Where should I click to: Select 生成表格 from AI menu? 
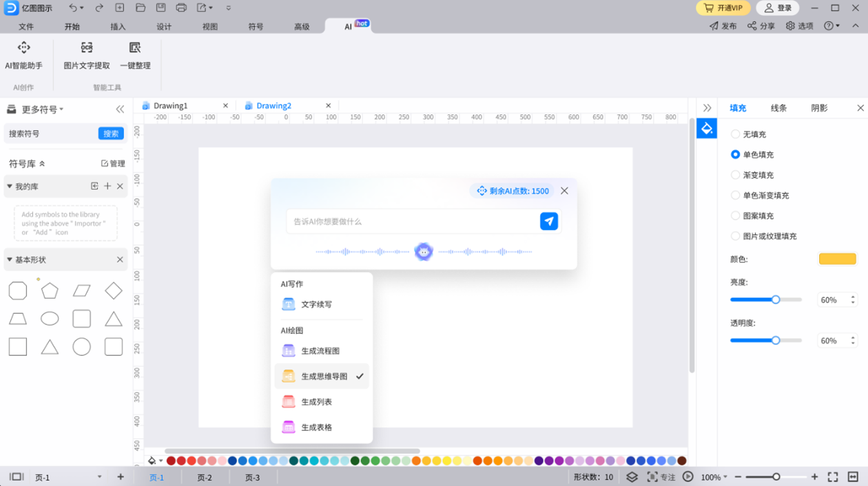click(316, 427)
